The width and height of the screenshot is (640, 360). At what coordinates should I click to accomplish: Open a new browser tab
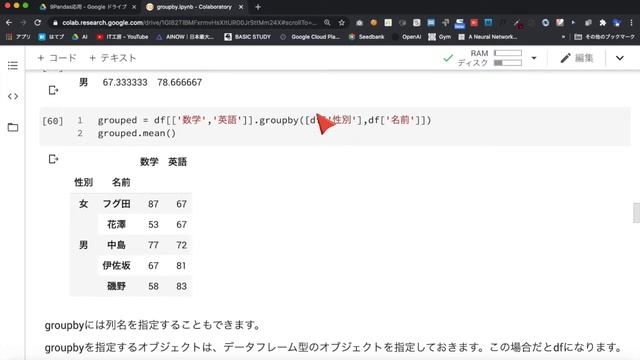pos(258,7)
